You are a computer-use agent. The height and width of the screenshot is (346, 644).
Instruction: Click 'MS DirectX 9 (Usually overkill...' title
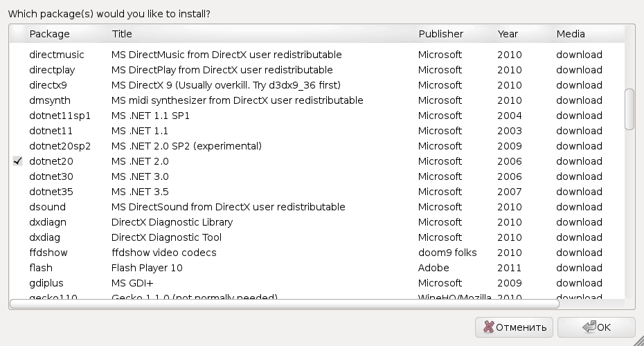[x=226, y=85]
